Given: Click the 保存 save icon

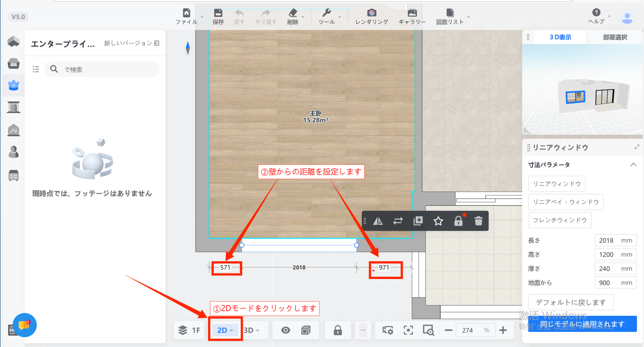Looking at the screenshot, I should point(218,13).
